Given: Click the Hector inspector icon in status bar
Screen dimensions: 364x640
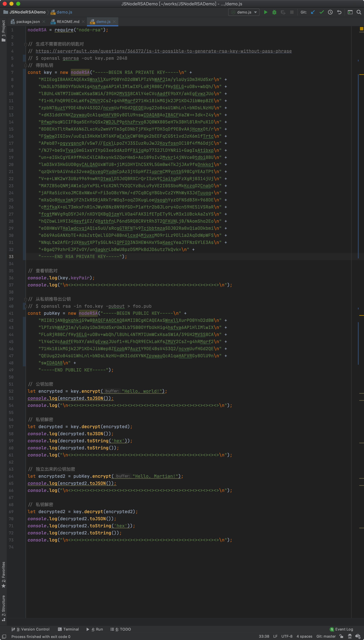Looking at the screenshot, I should click(x=350, y=636).
